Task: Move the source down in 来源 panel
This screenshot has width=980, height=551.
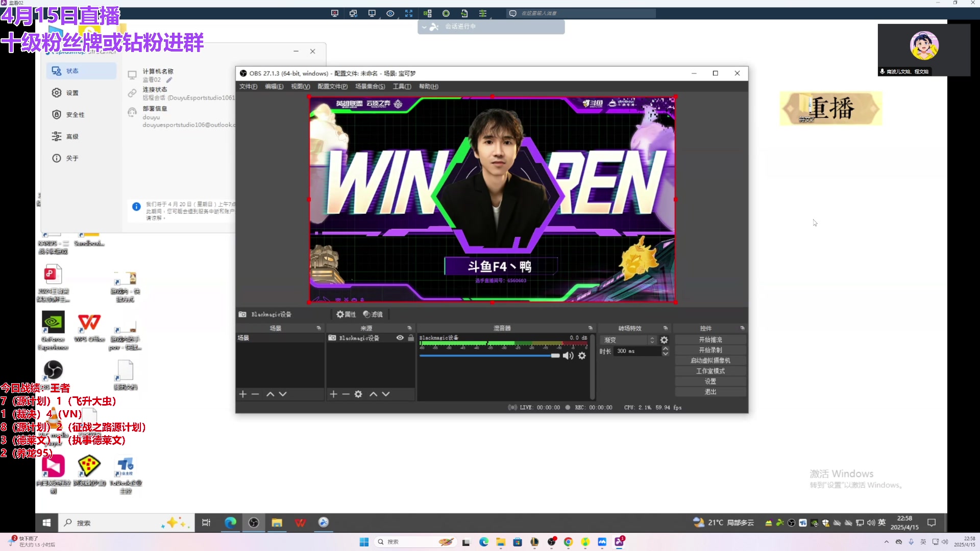Action: [386, 394]
